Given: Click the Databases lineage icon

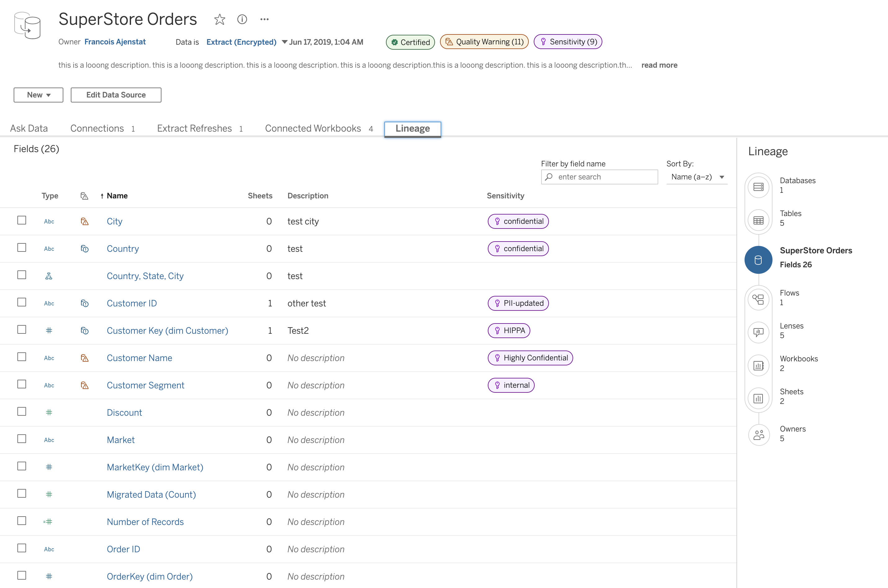Looking at the screenshot, I should click(758, 187).
